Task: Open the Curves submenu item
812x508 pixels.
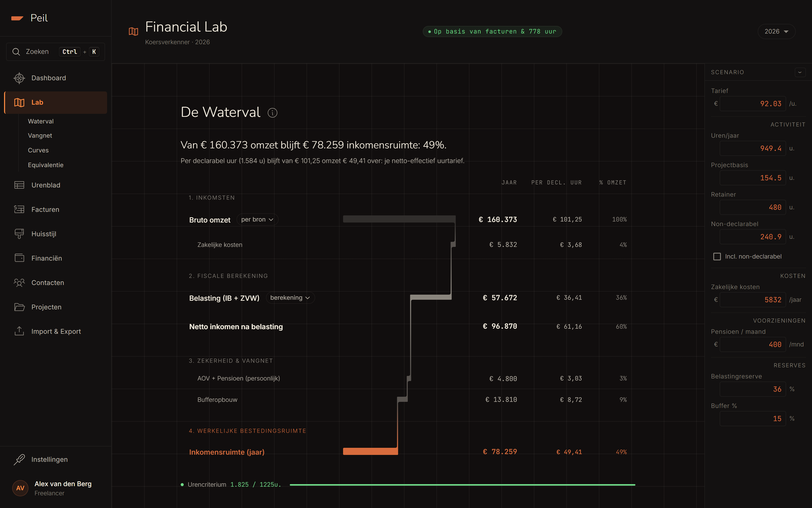Action: coord(38,150)
